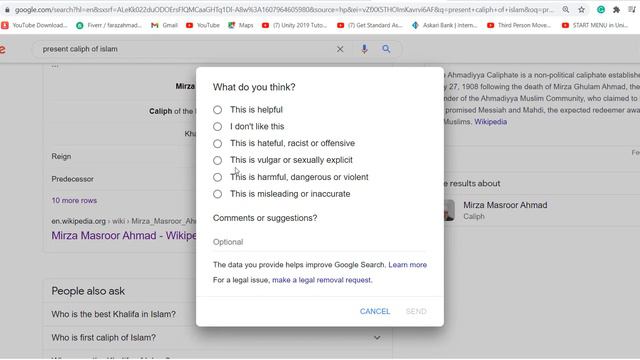Open the Get Standard Assets bookmark
The image size is (640, 360).
pyautogui.click(x=370, y=25)
